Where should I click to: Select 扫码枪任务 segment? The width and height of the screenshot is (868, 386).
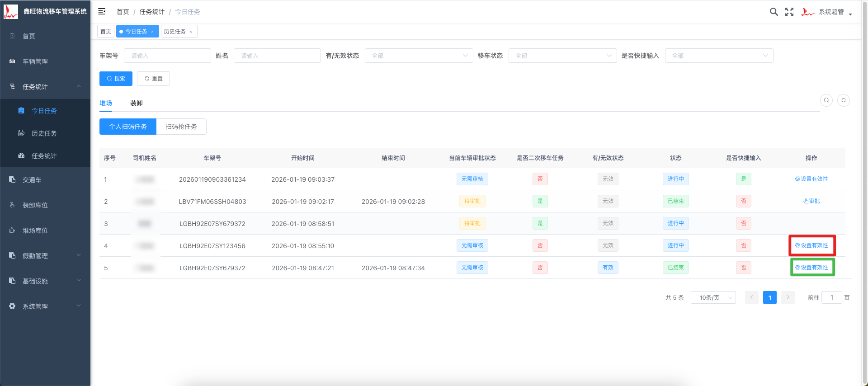(x=181, y=127)
